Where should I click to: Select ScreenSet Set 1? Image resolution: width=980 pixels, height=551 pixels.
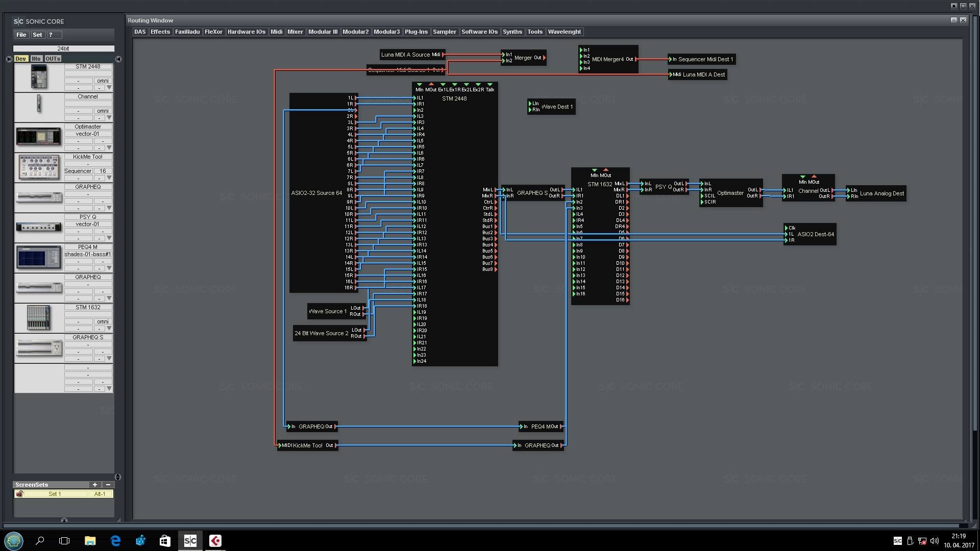55,494
